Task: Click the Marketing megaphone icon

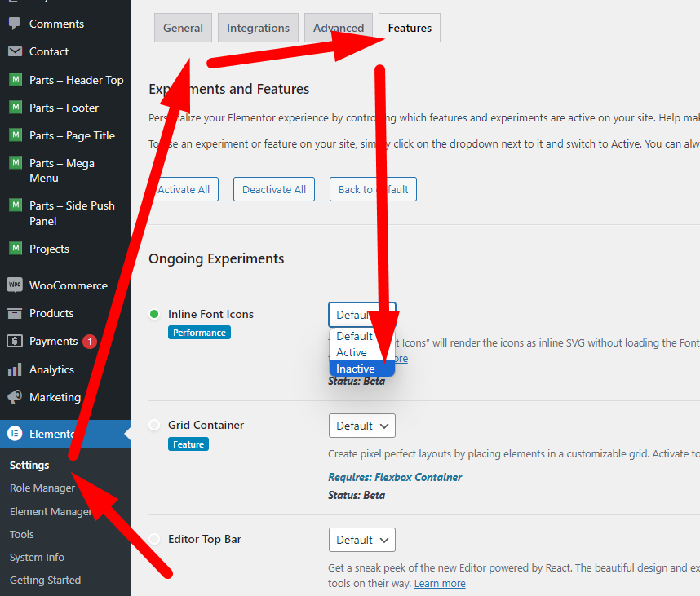Action: [x=15, y=397]
